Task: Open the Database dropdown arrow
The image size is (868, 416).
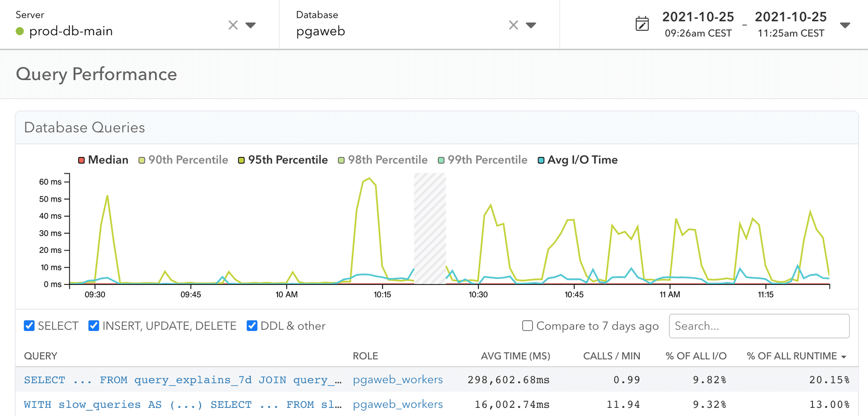Action: pyautogui.click(x=531, y=25)
